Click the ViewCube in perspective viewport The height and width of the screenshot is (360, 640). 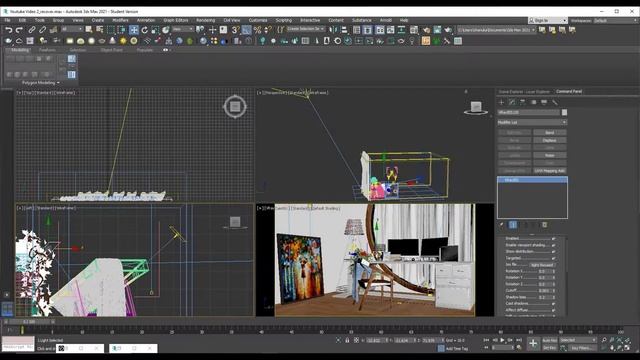(476, 108)
